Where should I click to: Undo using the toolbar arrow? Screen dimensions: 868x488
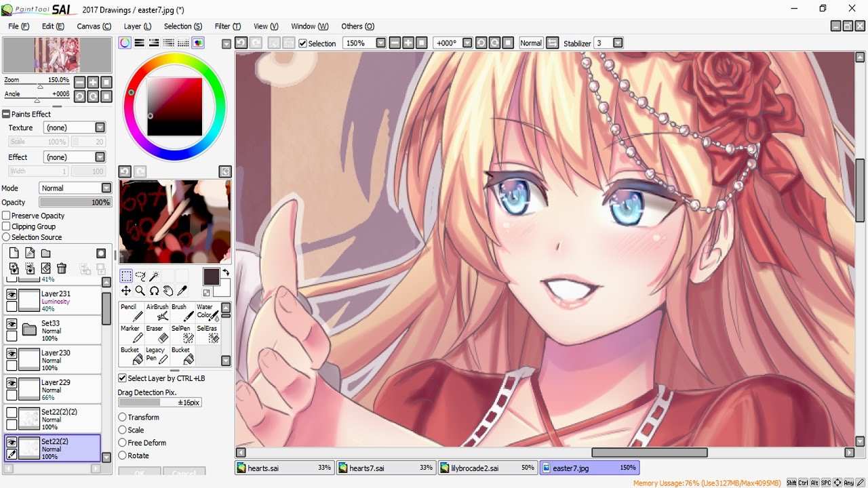point(241,43)
